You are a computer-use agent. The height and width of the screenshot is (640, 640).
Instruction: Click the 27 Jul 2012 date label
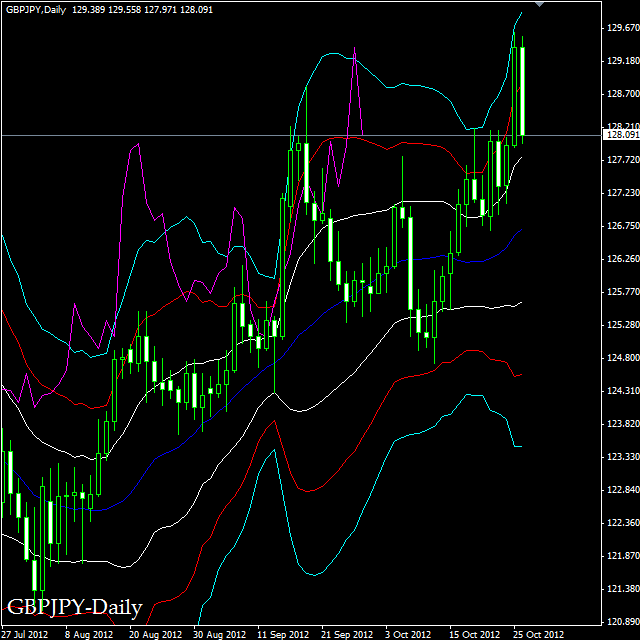click(x=25, y=634)
